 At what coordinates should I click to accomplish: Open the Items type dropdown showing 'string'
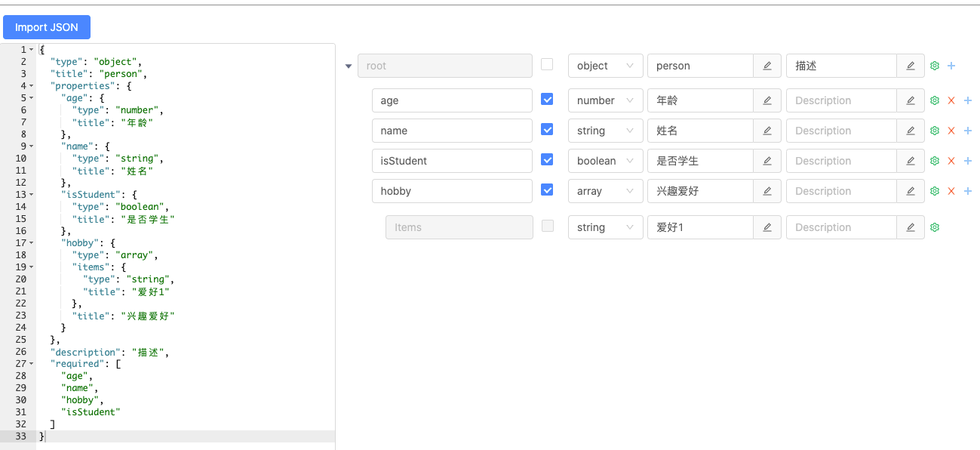tap(605, 227)
